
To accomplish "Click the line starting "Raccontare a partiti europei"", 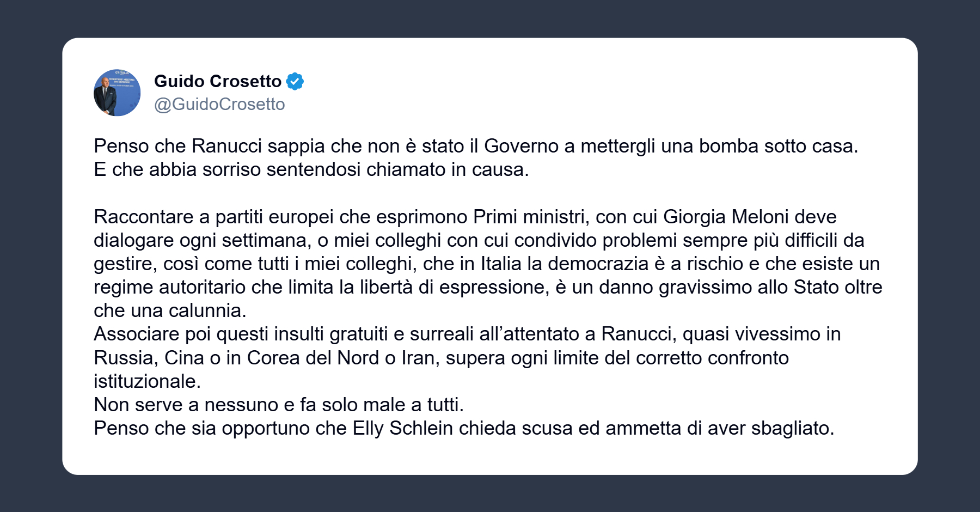I will (x=464, y=217).
